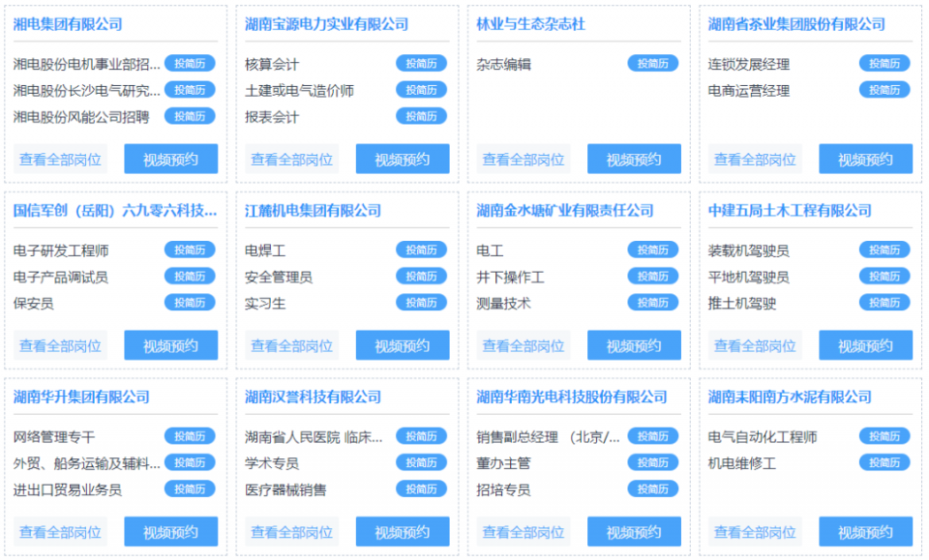This screenshot has height=560, width=929.
Task: Open 湖南宝源电力实业有限公司 company link
Action: pos(326,24)
